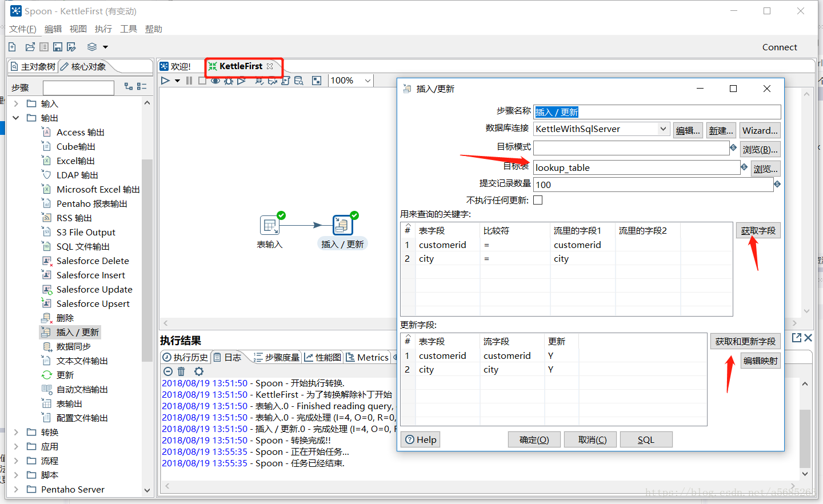Open log settings gear icon
Viewport: 823px width, 504px height.
point(199,371)
